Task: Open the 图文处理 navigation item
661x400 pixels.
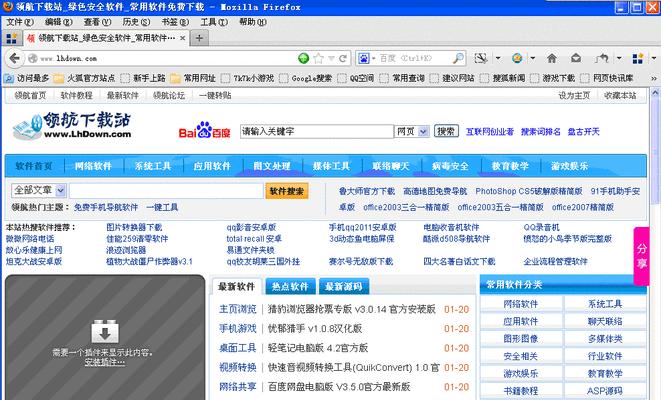Action: (272, 166)
